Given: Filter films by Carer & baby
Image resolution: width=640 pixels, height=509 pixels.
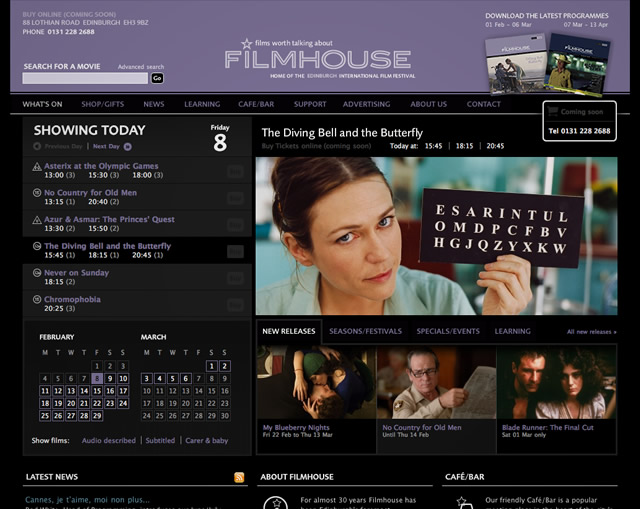Looking at the screenshot, I should click(x=207, y=440).
